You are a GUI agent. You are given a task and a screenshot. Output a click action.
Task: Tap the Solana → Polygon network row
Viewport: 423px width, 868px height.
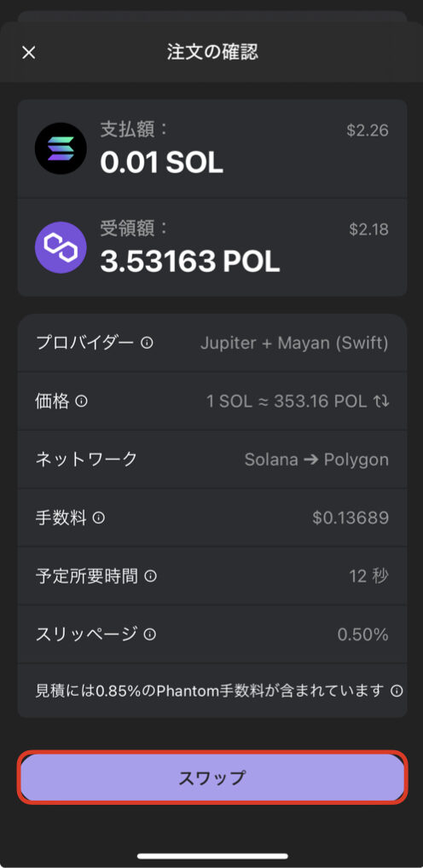(212, 460)
